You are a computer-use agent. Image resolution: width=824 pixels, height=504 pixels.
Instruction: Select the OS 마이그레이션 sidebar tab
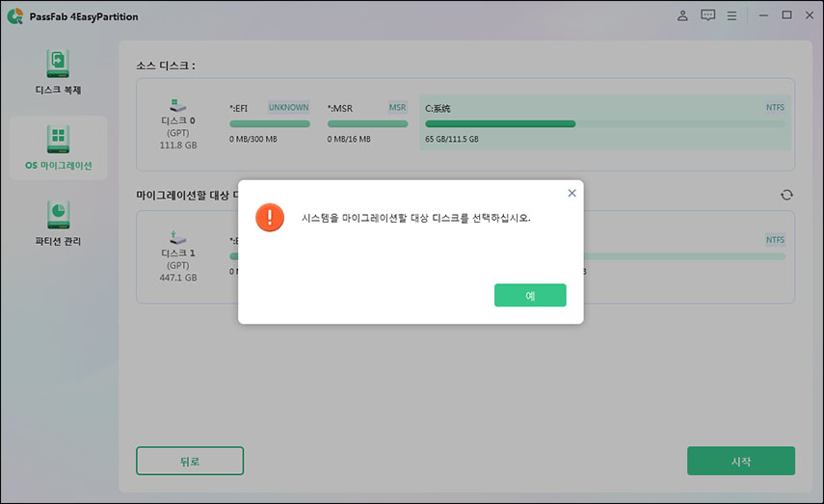(58, 147)
